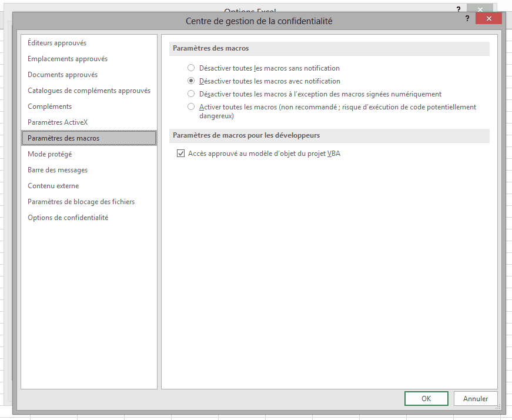The width and height of the screenshot is (512, 420).
Task: Open Compléments section
Action: point(89,106)
